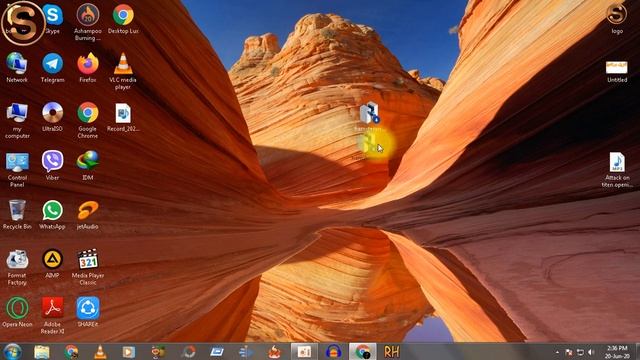
Task: Open the pinned Chrome icon beside File Explorer
Action: click(71, 351)
